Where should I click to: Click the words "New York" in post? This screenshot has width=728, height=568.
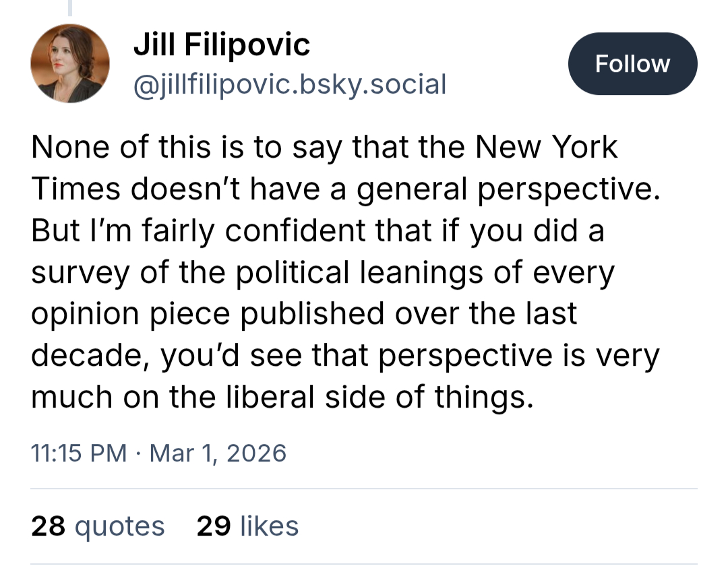[x=546, y=148]
